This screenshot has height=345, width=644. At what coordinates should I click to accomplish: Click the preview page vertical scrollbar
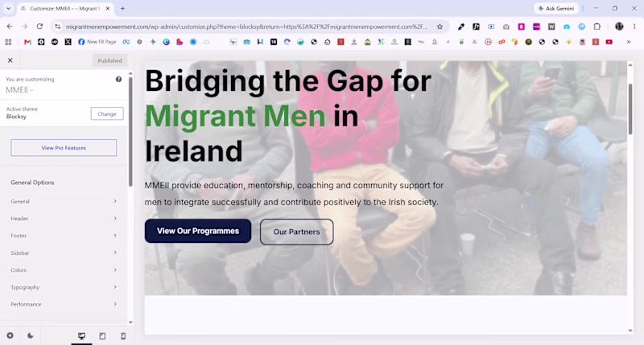[630, 109]
